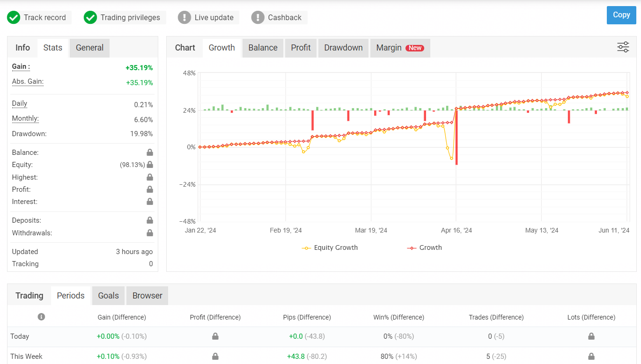The height and width of the screenshot is (364, 641).
Task: Click the green Track record checkmark icon
Action: coord(14,18)
